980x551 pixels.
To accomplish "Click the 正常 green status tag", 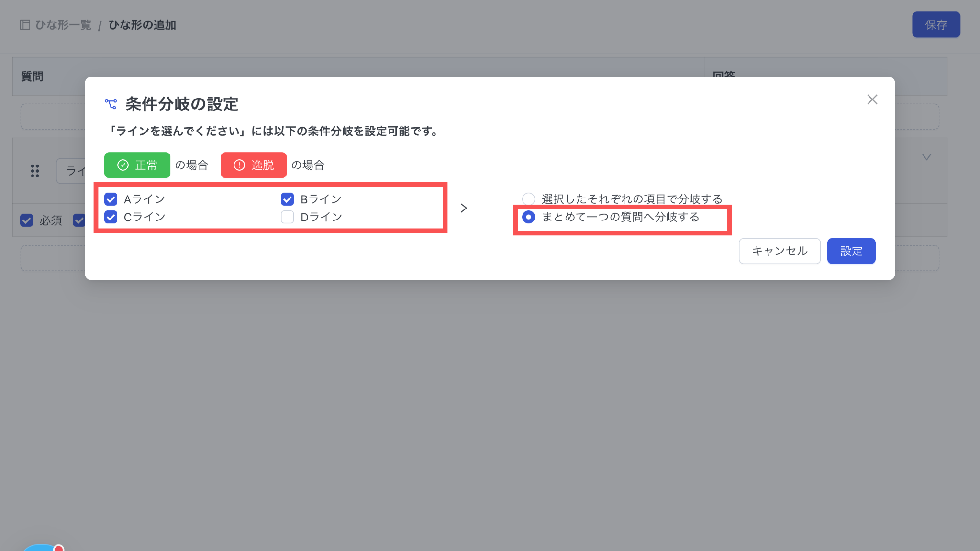I will tap(137, 165).
